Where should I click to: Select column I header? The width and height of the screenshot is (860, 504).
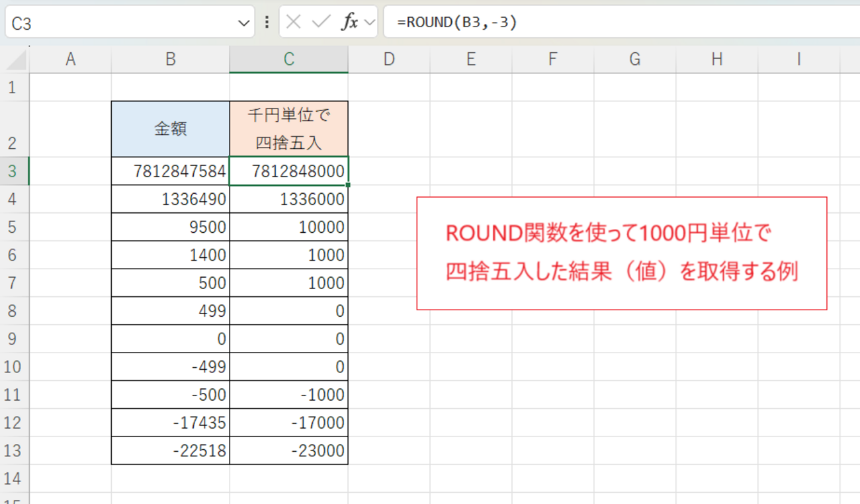pos(799,60)
